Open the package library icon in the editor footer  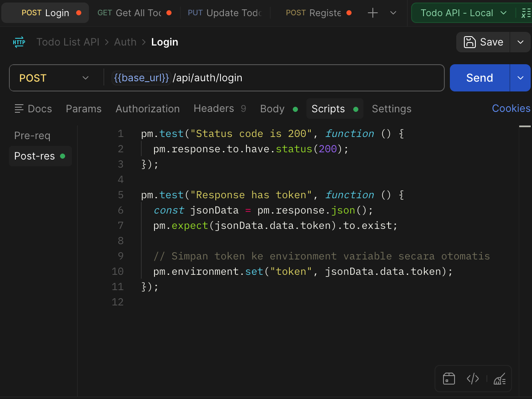point(449,379)
